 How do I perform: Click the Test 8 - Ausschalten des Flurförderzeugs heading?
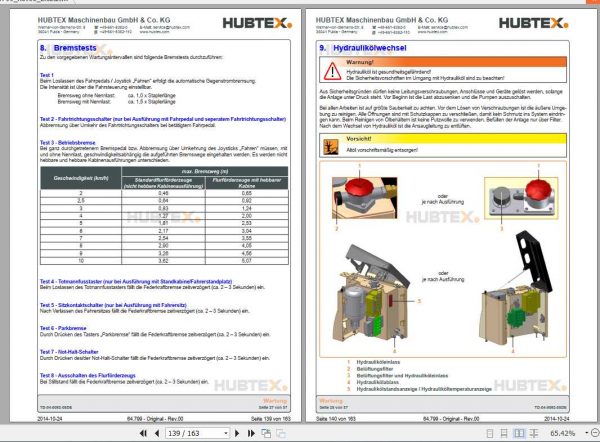[x=88, y=375]
